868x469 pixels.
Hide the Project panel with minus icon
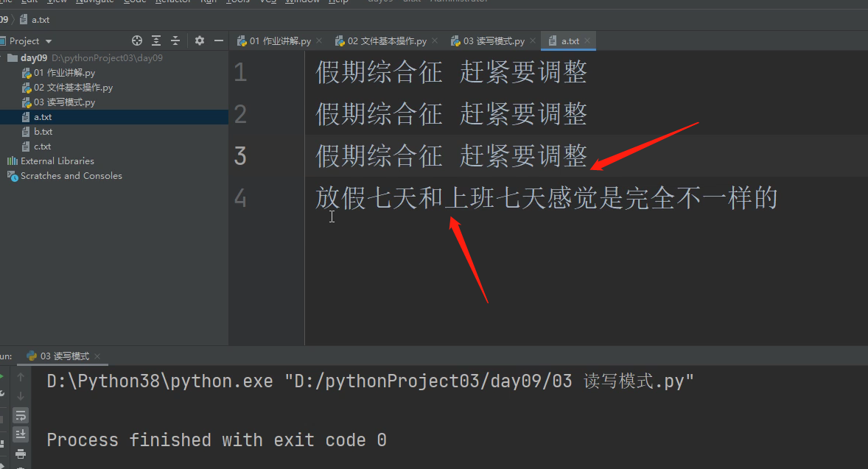coord(219,40)
